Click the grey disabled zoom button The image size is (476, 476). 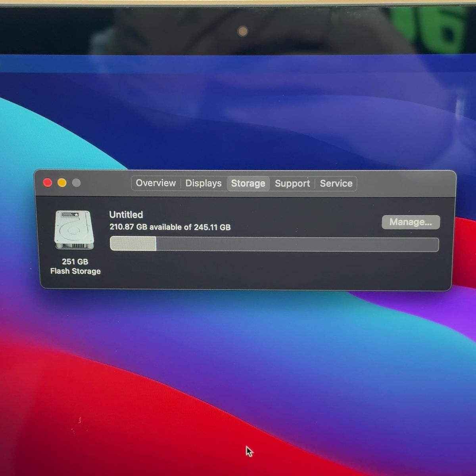click(77, 183)
